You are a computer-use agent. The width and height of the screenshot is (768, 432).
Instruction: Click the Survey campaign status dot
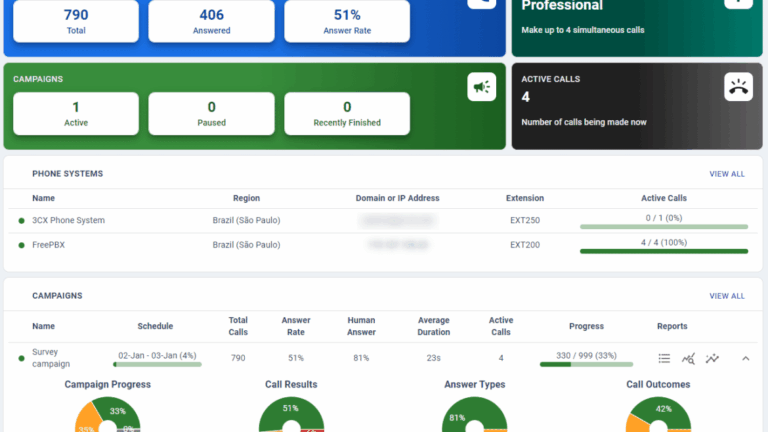tap(21, 358)
